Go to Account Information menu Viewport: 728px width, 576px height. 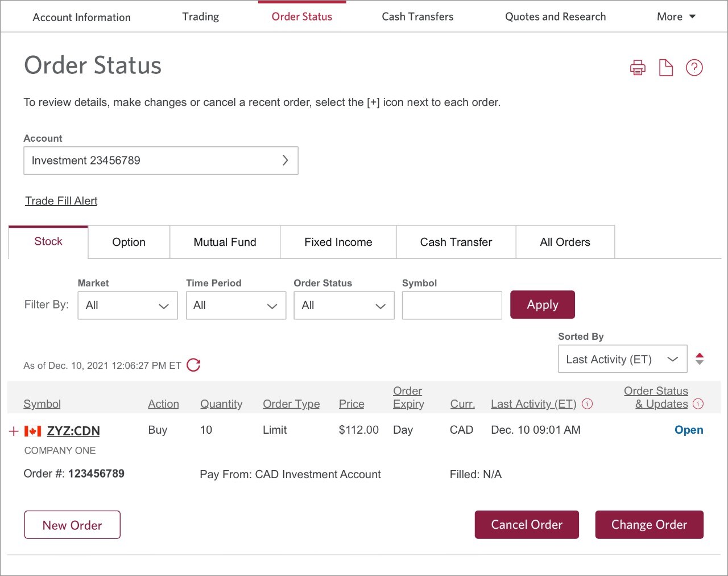(82, 17)
